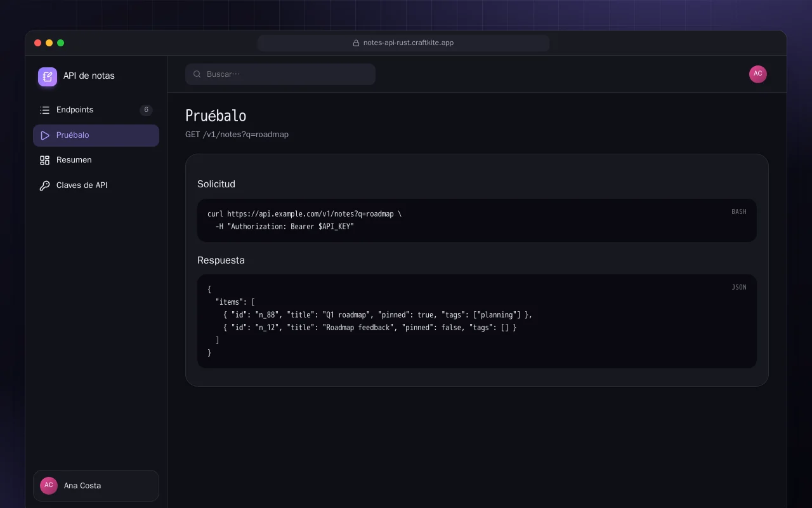Click the Resumen grid icon

pyautogui.click(x=44, y=160)
